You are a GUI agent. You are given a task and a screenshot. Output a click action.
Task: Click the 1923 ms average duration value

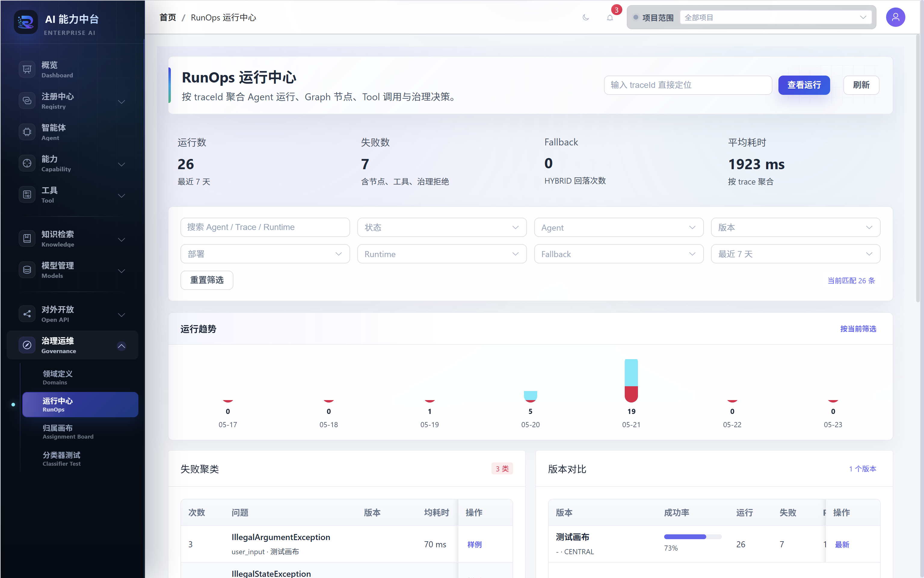(x=756, y=164)
